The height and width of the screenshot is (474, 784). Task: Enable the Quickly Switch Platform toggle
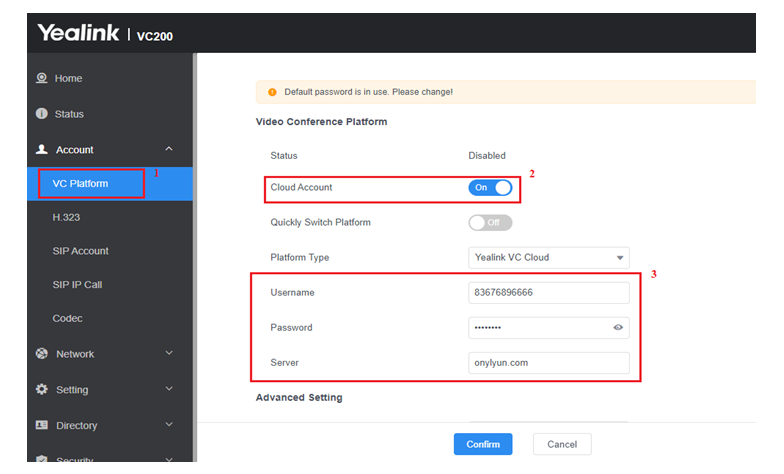[490, 222]
